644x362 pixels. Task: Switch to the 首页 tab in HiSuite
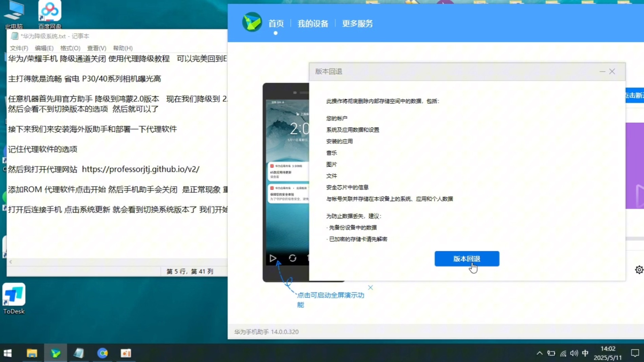[276, 23]
